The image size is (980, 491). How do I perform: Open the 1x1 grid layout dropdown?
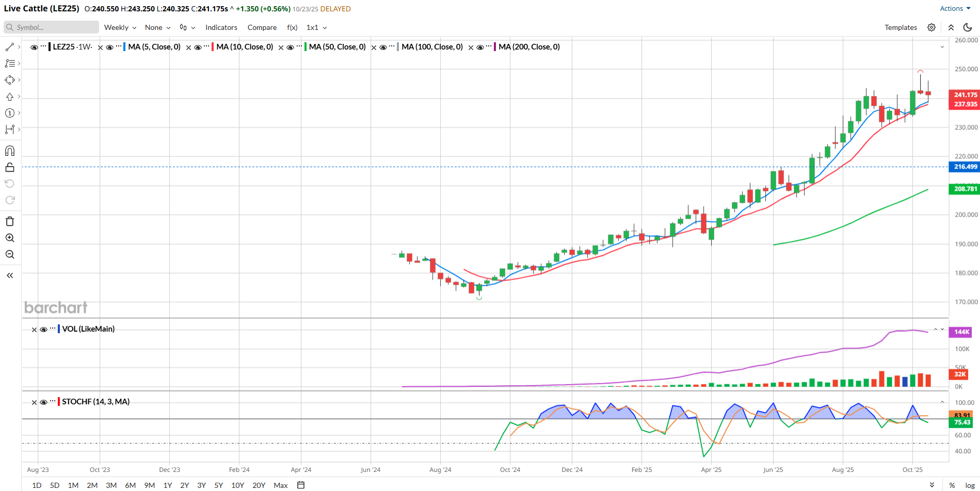pos(316,27)
